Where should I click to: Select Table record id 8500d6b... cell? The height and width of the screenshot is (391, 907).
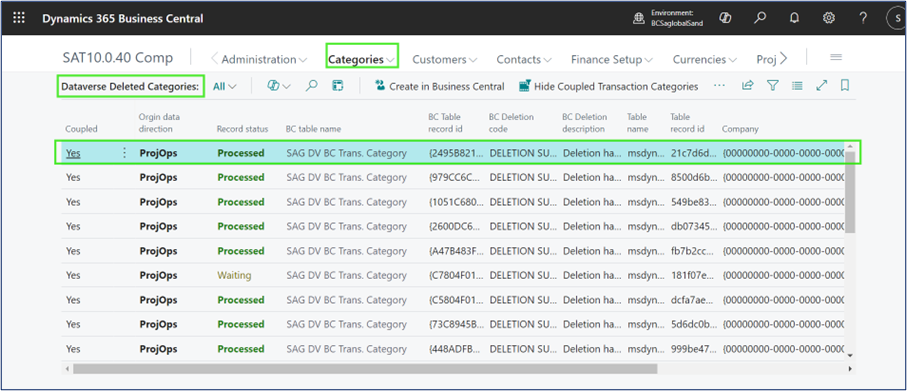694,177
